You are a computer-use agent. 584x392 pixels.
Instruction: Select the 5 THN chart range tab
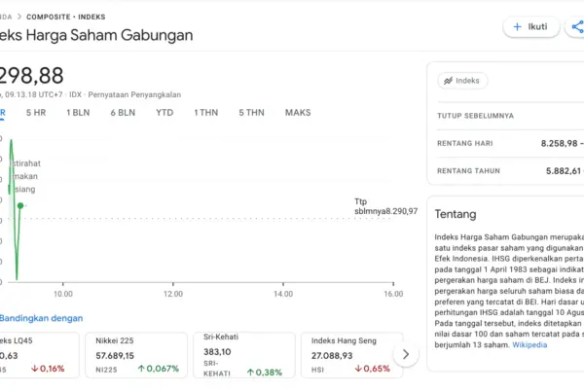tap(251, 113)
